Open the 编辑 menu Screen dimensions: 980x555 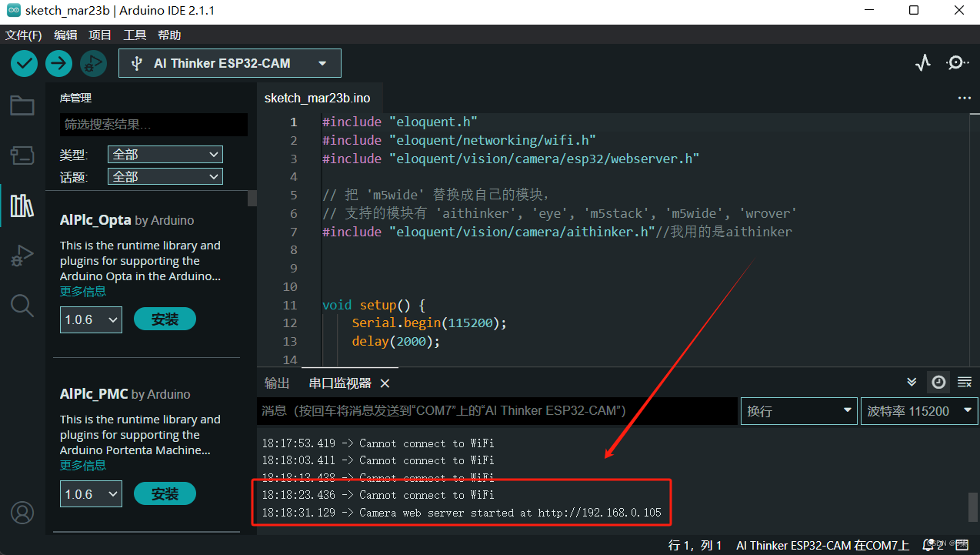[x=65, y=35]
